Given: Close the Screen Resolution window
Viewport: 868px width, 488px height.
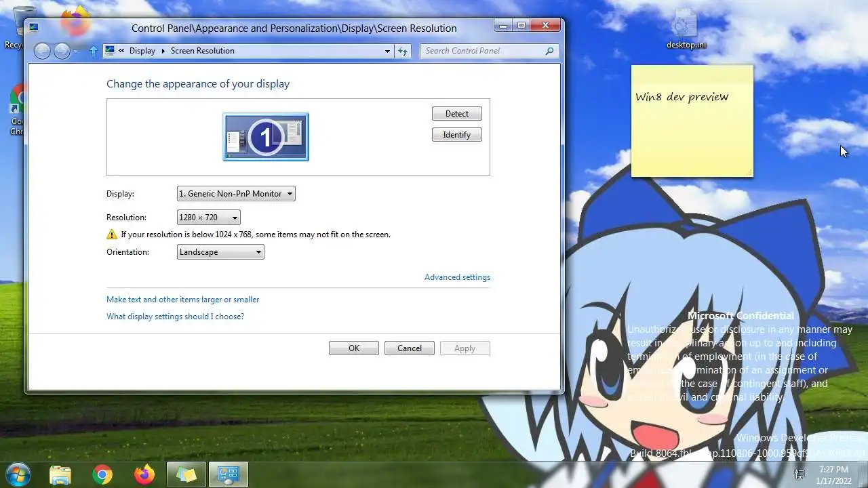Looking at the screenshot, I should coord(546,26).
